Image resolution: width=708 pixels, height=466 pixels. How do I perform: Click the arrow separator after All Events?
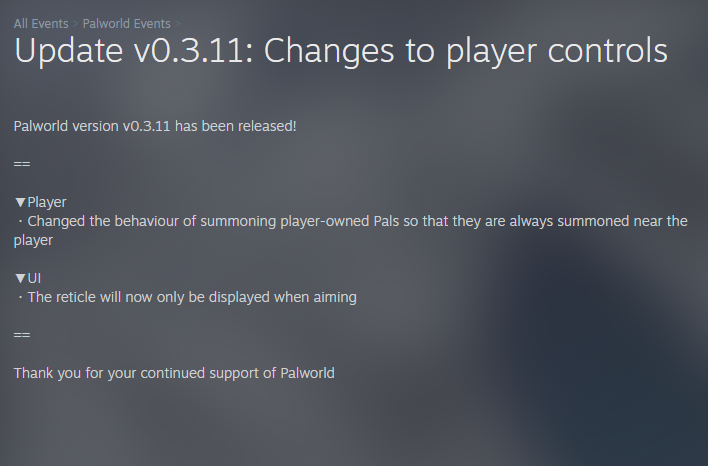click(x=75, y=23)
